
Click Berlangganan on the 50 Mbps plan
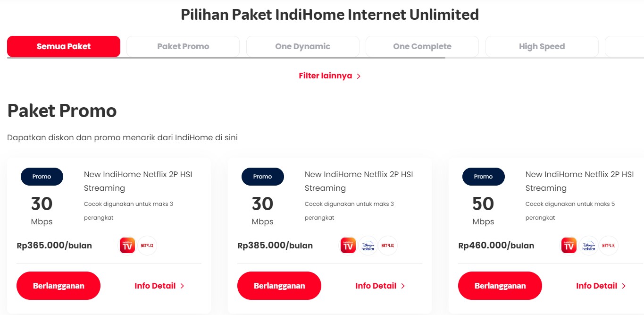(500, 285)
